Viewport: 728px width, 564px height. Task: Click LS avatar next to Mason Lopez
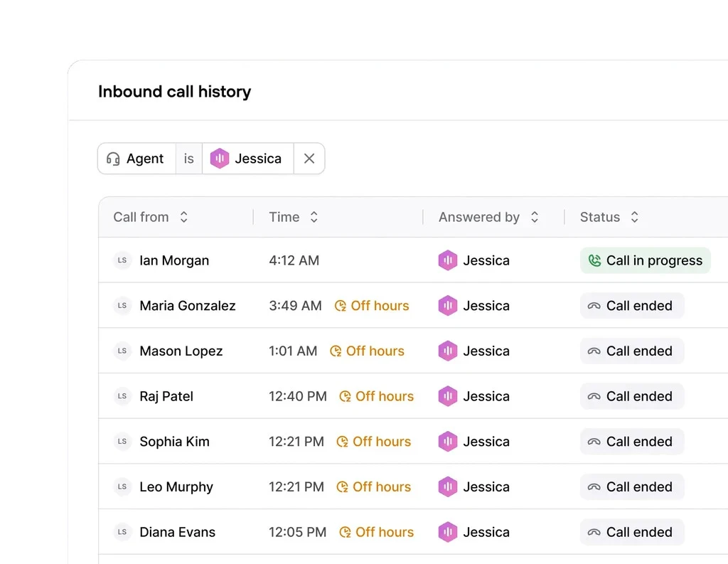122,351
